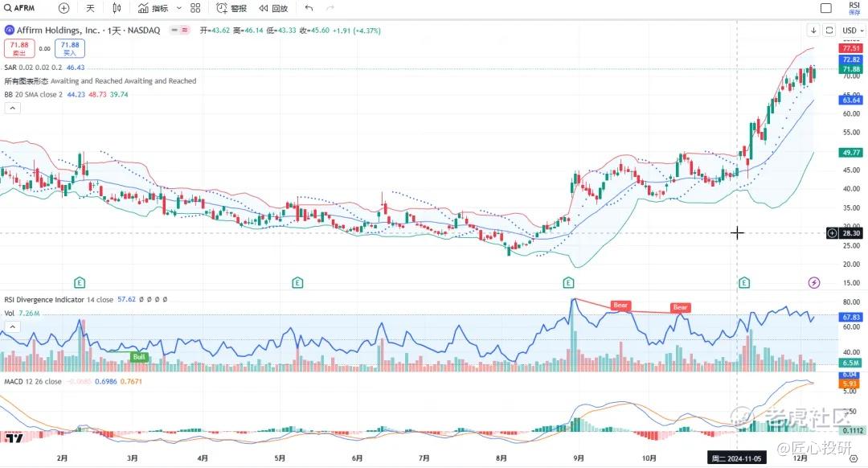868x468 pixels.
Task: Click the redo arrow
Action: [330, 8]
